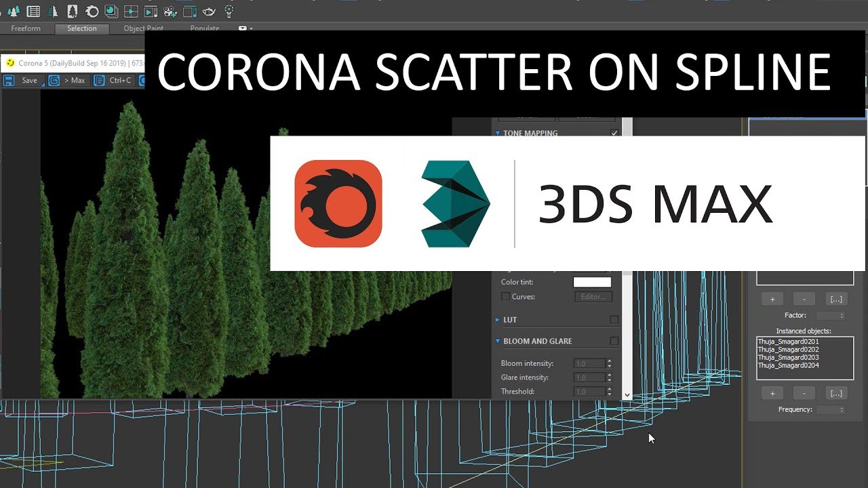Click the Factor spinner field
868x488 pixels.
tap(831, 315)
